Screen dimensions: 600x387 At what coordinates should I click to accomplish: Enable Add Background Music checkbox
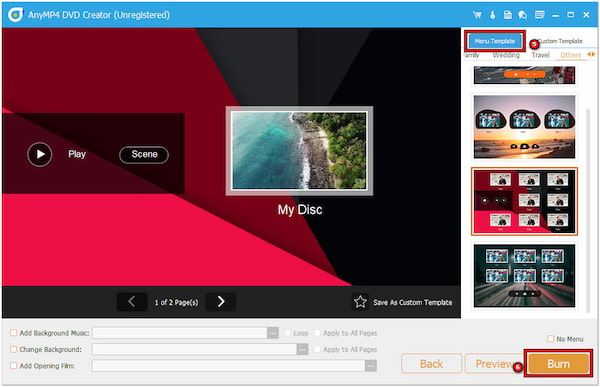[13, 333]
